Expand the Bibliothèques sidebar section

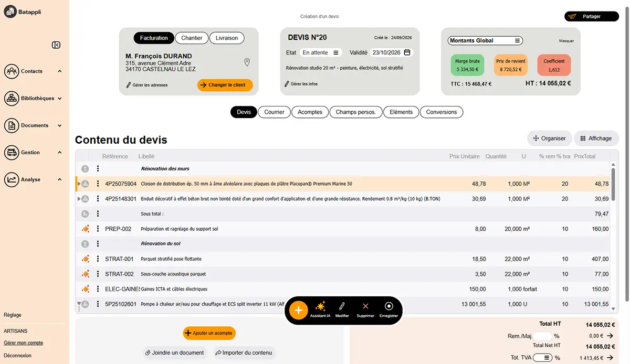pyautogui.click(x=59, y=99)
